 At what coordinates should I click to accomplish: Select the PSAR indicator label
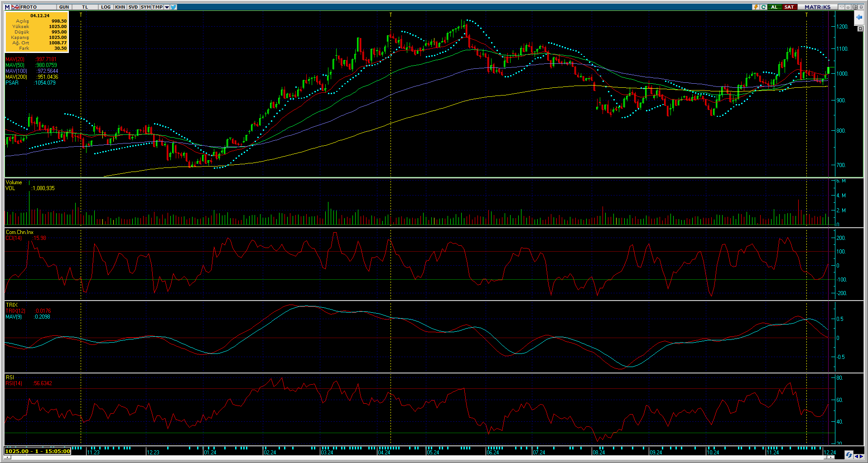click(12, 83)
